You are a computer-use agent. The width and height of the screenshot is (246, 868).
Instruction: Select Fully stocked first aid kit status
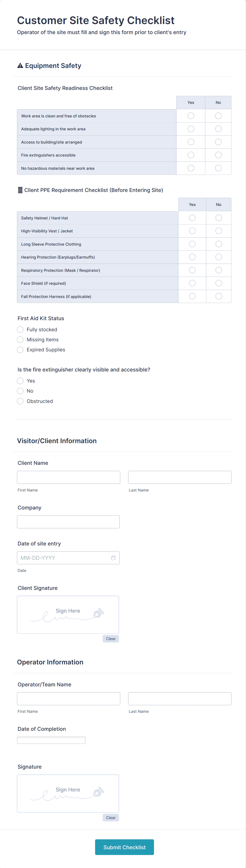tap(20, 329)
